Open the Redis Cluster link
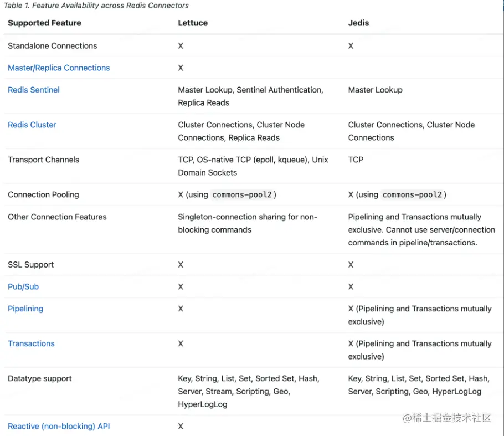The width and height of the screenshot is (504, 436). (x=32, y=125)
